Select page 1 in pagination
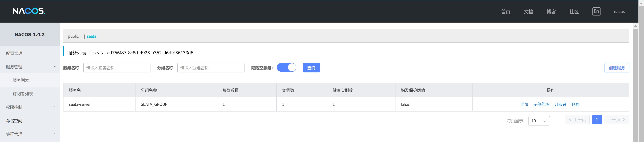The height and width of the screenshot is (142, 644). point(597,120)
